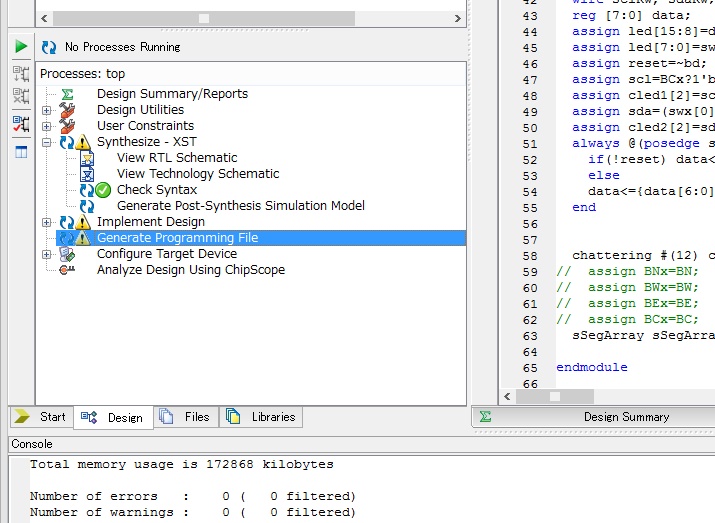Click the green Run process arrow
The image size is (715, 523).
coord(21,47)
